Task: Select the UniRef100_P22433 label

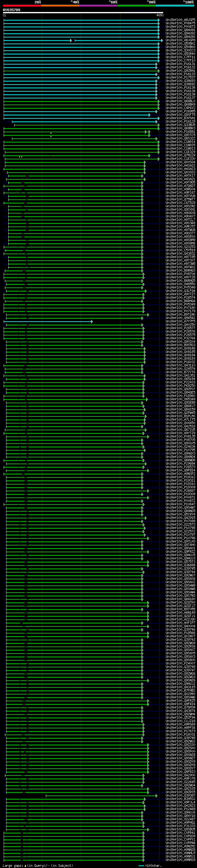Action: [180, 382]
